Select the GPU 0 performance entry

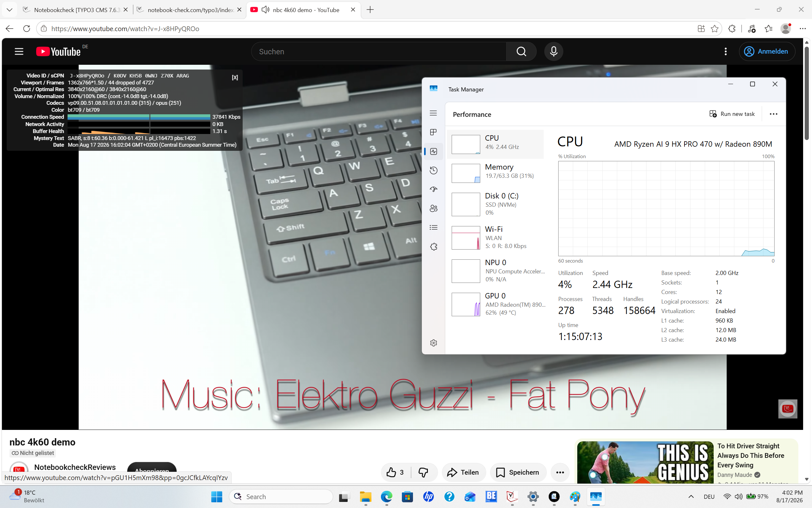[x=495, y=304]
